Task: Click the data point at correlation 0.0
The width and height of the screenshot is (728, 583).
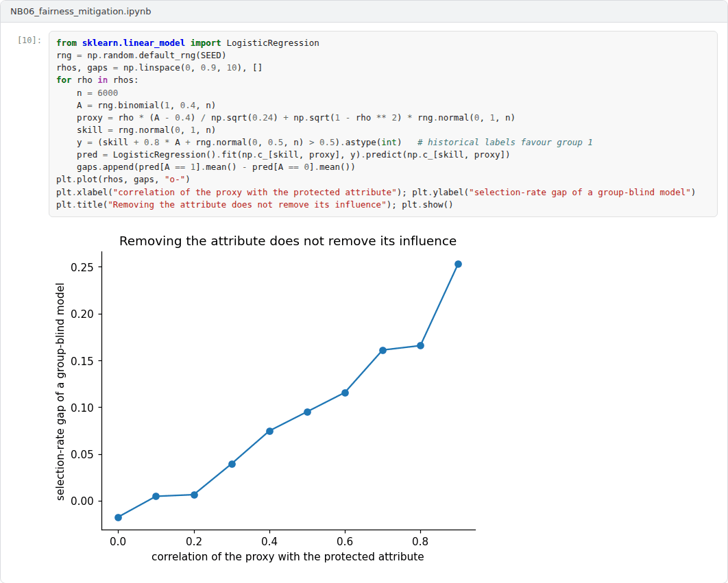Action: click(x=119, y=517)
